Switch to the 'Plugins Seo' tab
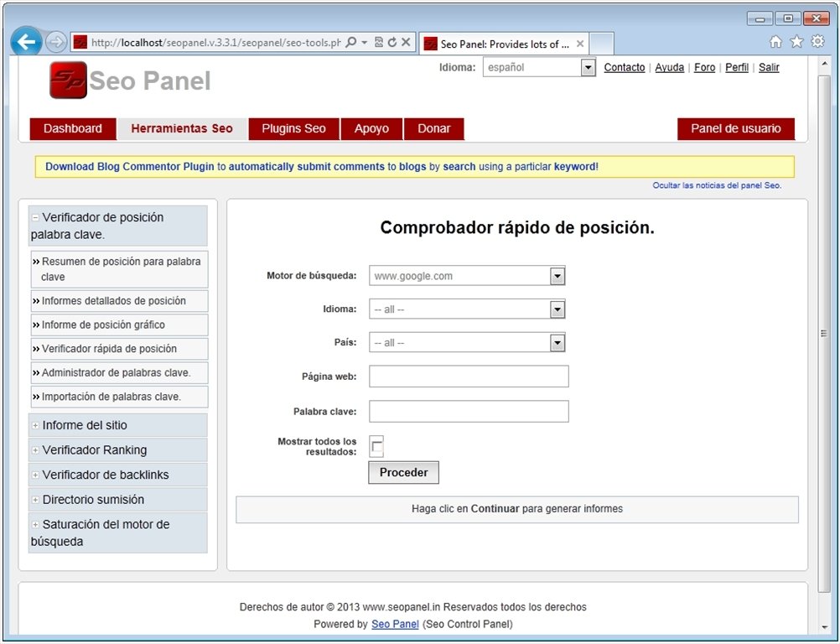 tap(293, 128)
